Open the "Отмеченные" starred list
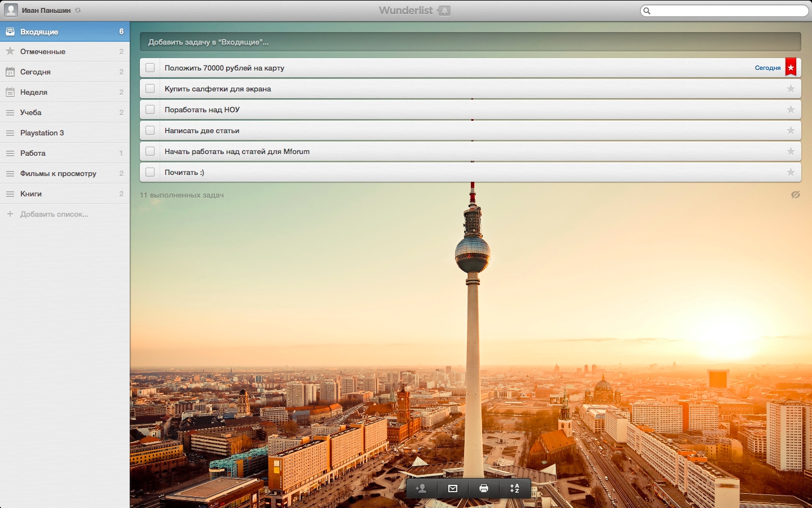 [x=43, y=51]
